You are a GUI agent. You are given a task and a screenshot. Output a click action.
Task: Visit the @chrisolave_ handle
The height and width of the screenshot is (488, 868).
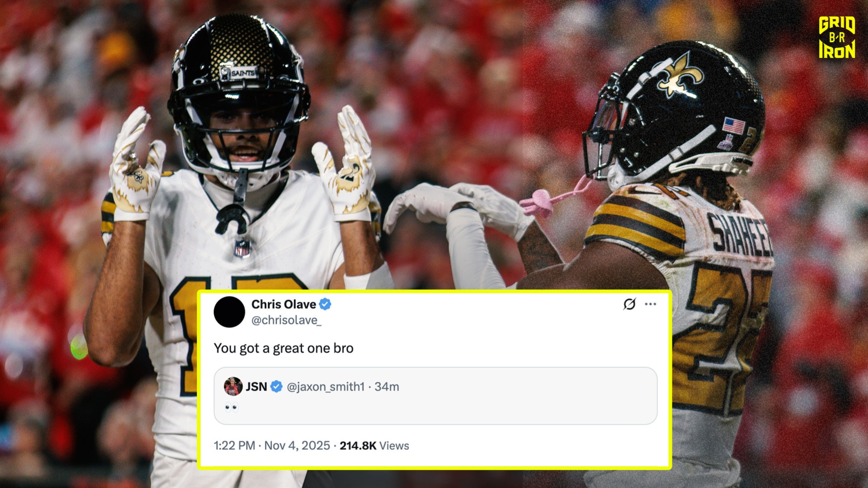[x=286, y=321]
